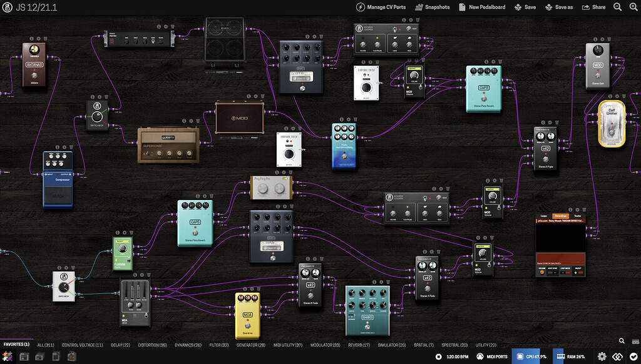Click Save As in the top toolbar
Screen dimensions: 641x364
[x=559, y=7]
